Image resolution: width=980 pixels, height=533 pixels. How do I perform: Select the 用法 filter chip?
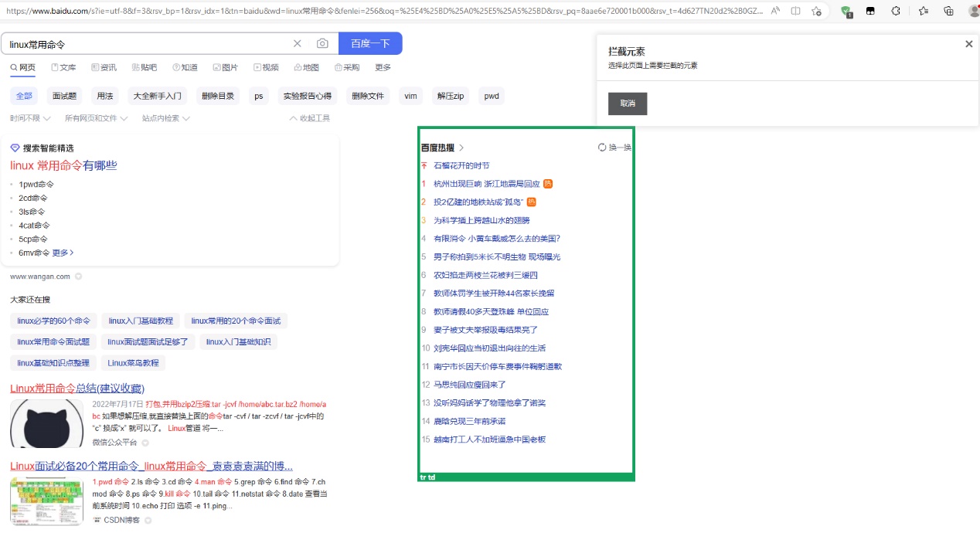coord(104,97)
